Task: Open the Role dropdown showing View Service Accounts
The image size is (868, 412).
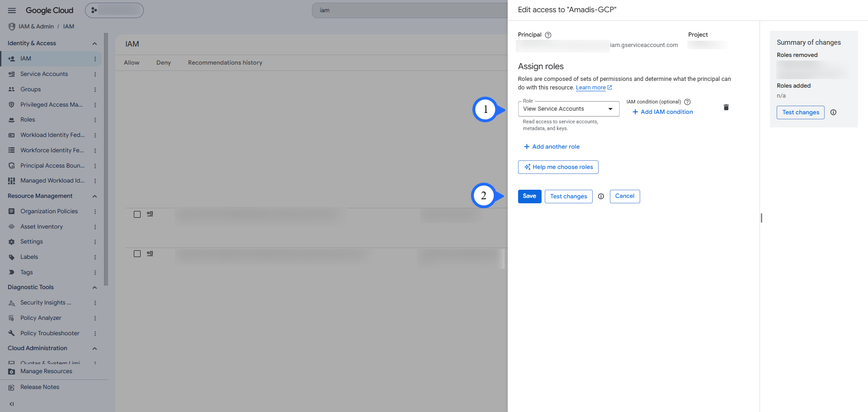Action: pos(569,109)
